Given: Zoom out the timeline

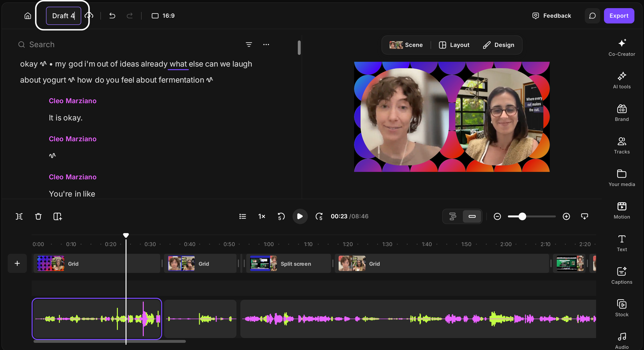Looking at the screenshot, I should [497, 216].
